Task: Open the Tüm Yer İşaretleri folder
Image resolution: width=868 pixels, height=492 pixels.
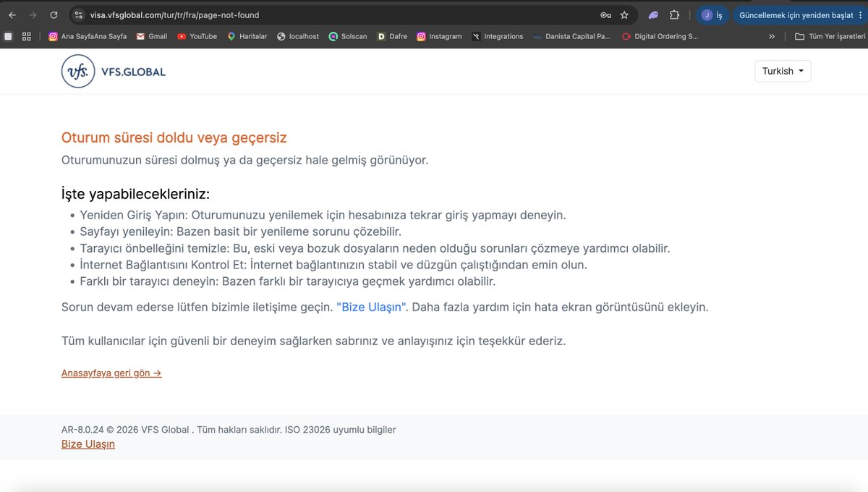Action: coord(830,36)
